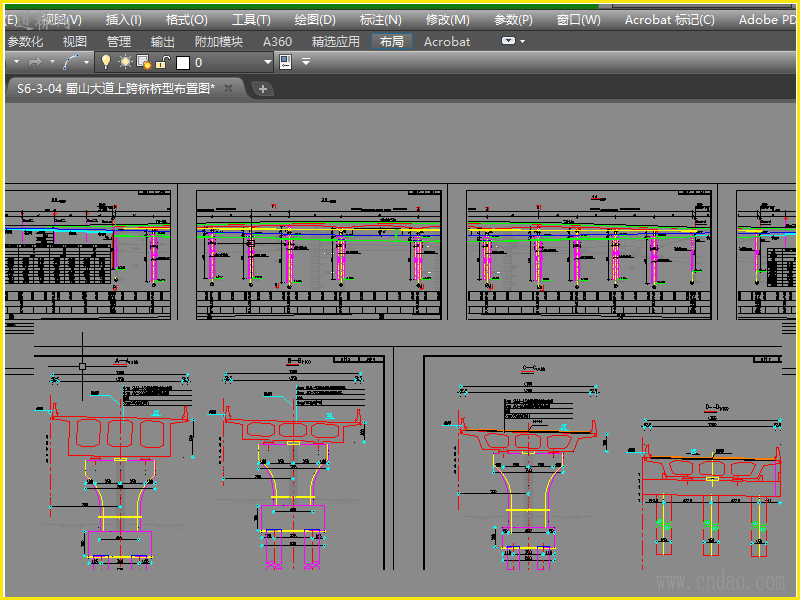Close the S6-3-04 drawing tab
The width and height of the screenshot is (800, 600).
[228, 88]
